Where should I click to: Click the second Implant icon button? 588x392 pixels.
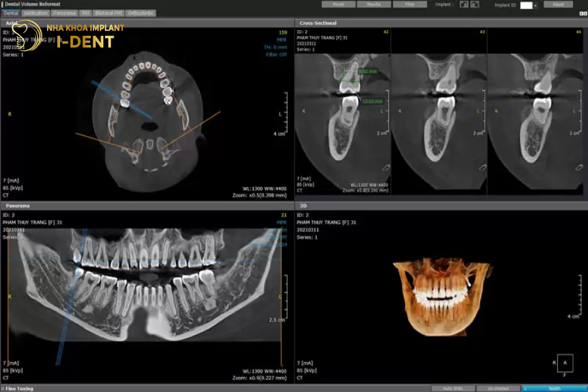click(x=475, y=5)
